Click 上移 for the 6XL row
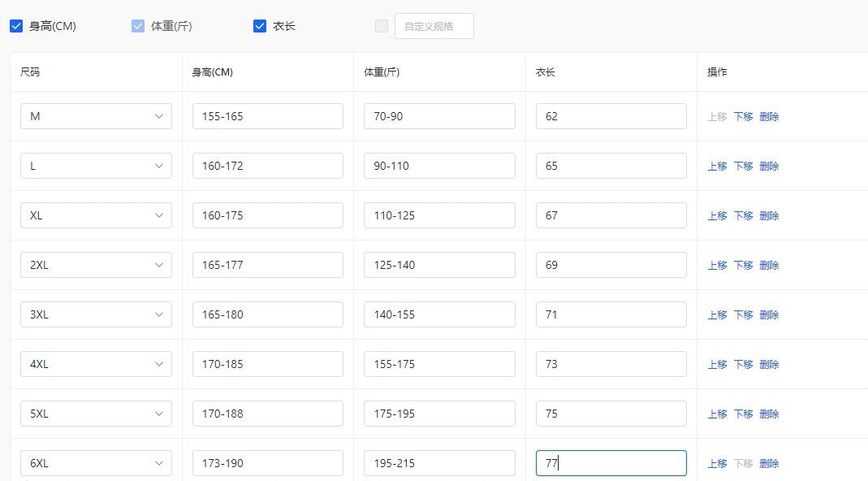This screenshot has width=868, height=481. [717, 463]
